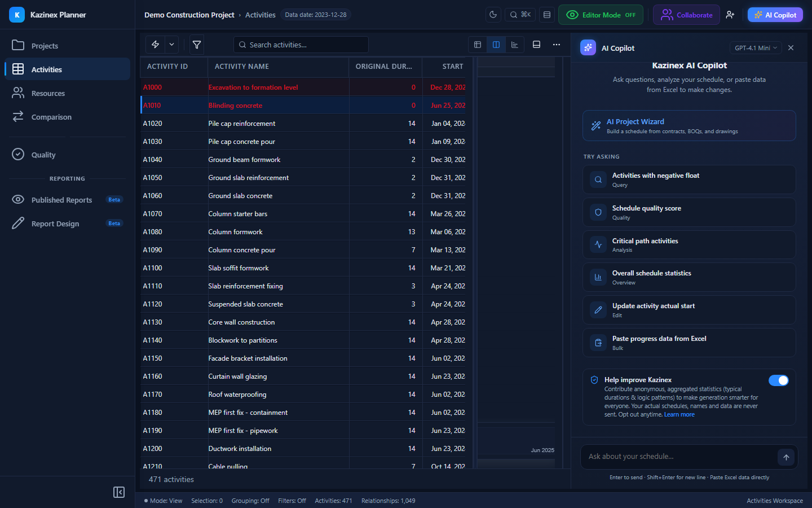
Task: Click the Activities breadcrumb
Action: click(x=261, y=15)
